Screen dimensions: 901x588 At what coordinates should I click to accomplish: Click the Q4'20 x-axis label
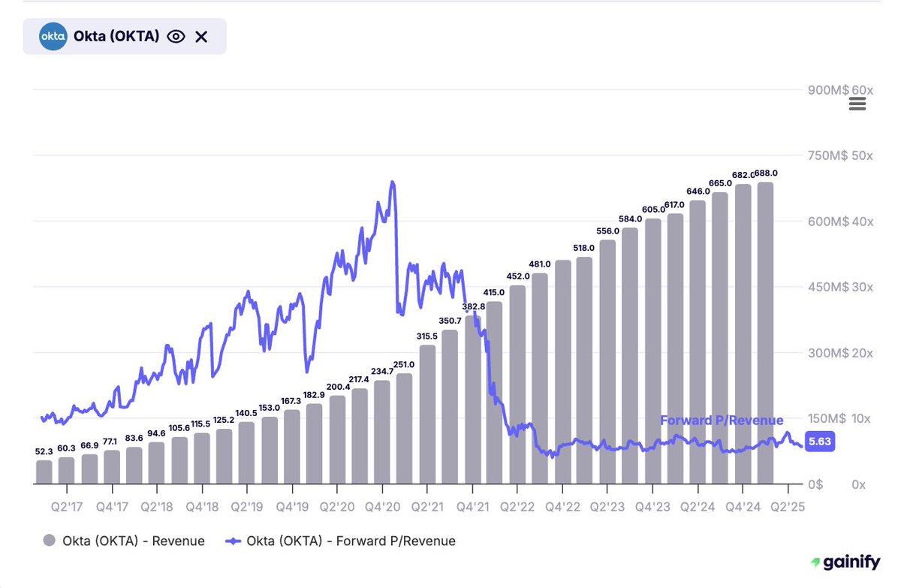tap(382, 508)
